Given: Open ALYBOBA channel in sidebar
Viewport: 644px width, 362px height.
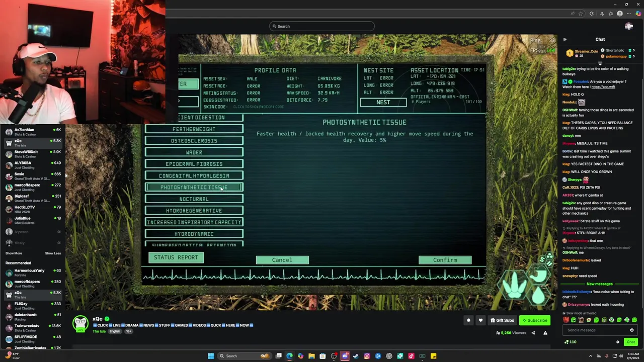Looking at the screenshot, I should click(x=33, y=165).
